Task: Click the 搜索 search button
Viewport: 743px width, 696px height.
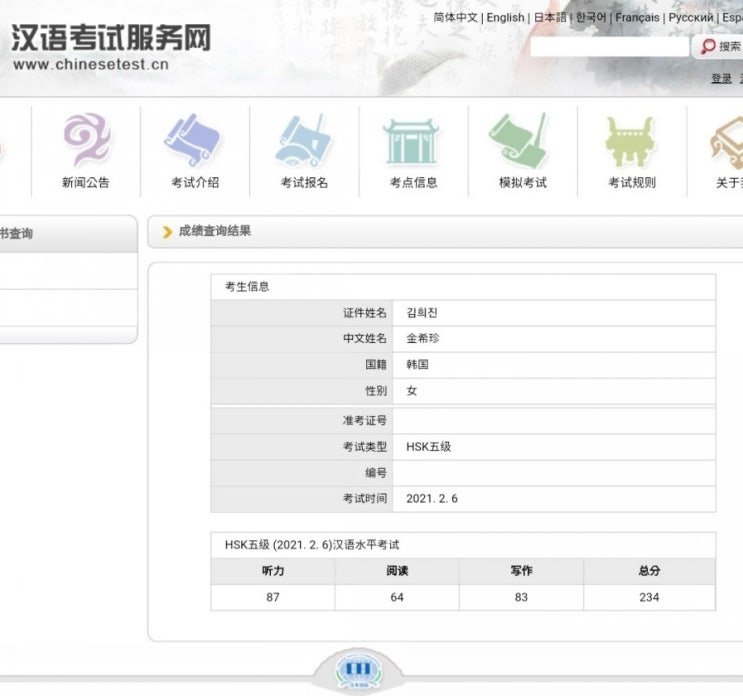Action: [x=720, y=46]
